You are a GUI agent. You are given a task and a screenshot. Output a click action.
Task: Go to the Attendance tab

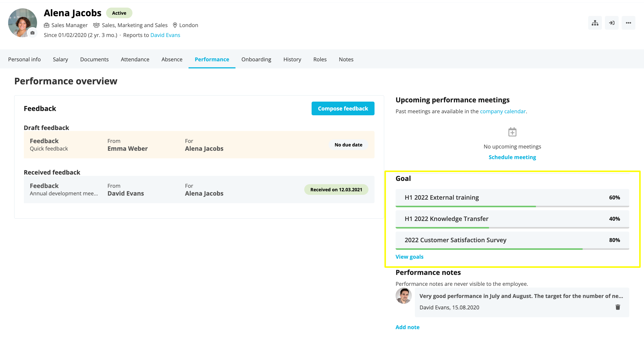[x=135, y=59]
